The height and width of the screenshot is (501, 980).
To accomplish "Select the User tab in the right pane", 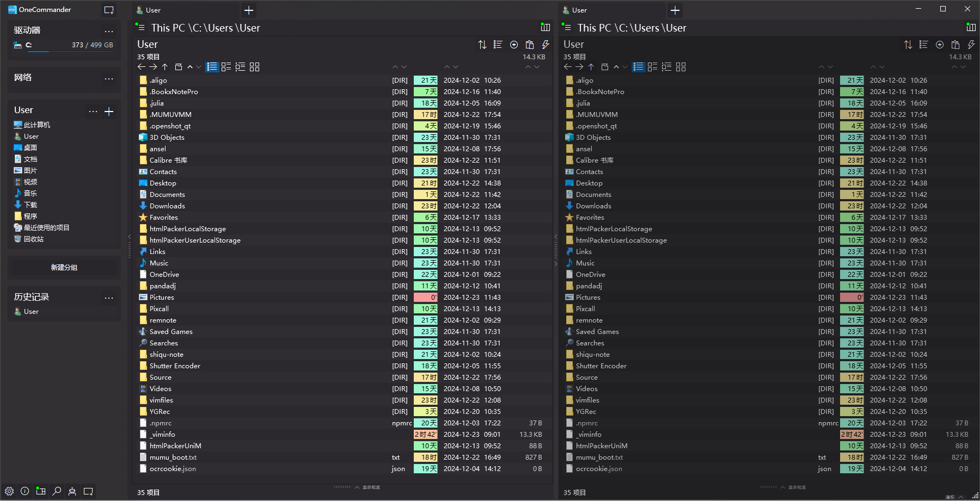I will tap(610, 10).
